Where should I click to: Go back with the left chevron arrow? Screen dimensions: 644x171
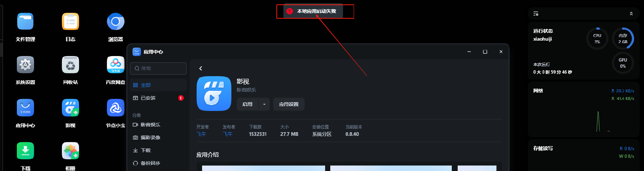click(x=201, y=68)
